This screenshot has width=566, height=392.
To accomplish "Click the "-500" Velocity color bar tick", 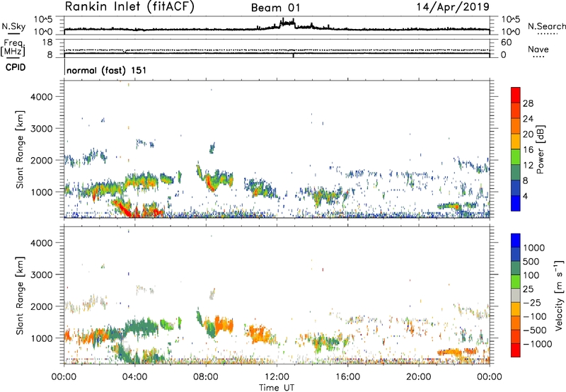I will pos(535,330).
